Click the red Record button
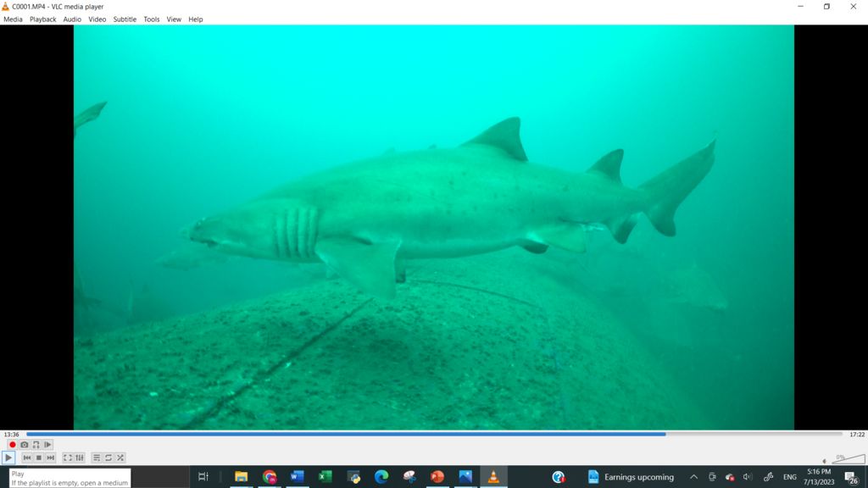868x488 pixels. (13, 445)
